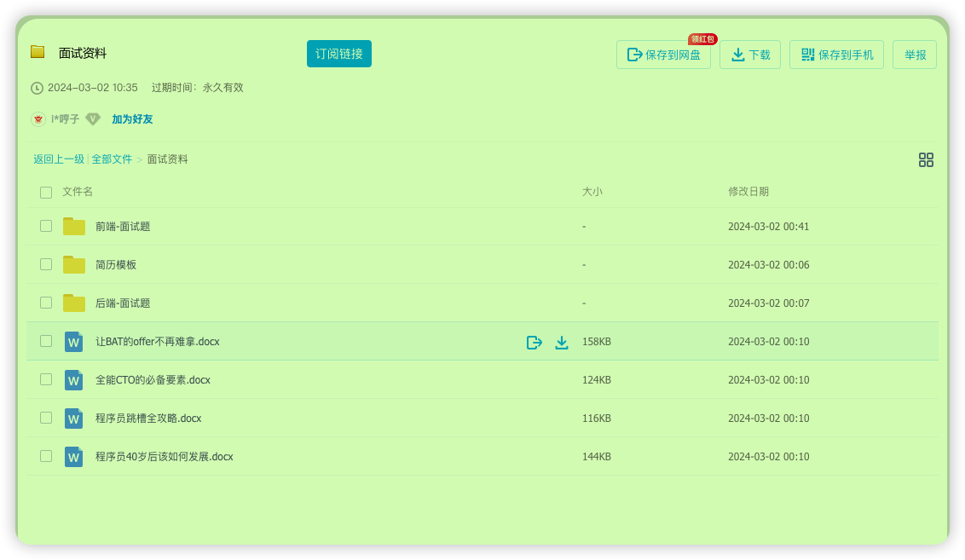Click the 简历模板 folder icon
The height and width of the screenshot is (560, 965).
tap(74, 265)
